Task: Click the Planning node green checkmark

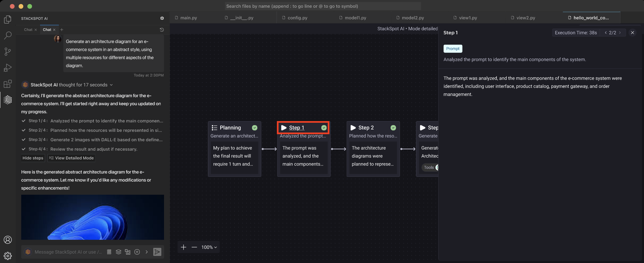Action: click(255, 128)
